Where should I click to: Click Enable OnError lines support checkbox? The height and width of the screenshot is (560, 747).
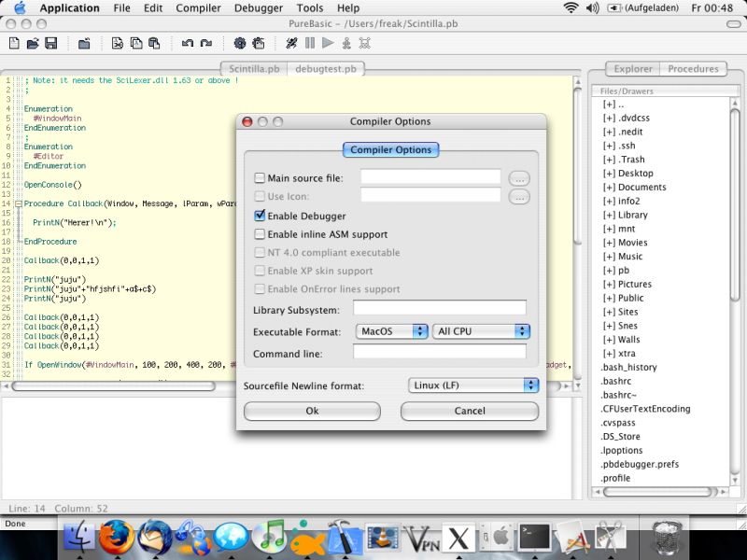[x=260, y=289]
